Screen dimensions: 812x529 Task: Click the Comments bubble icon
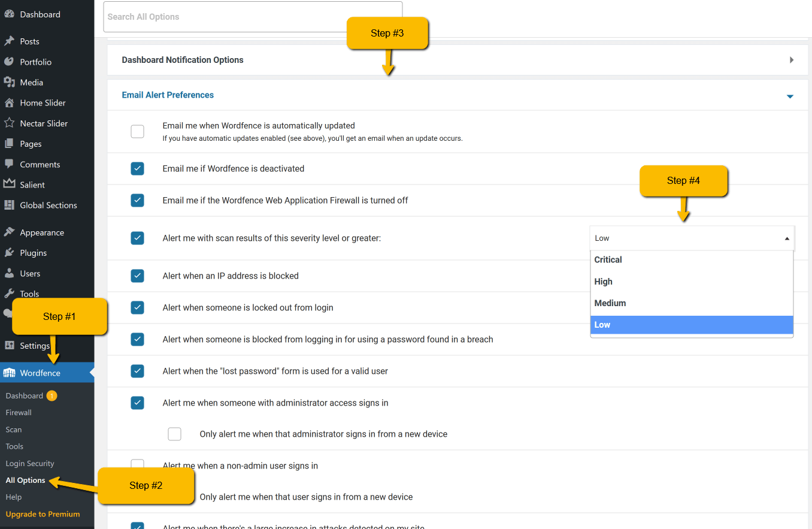(9, 164)
